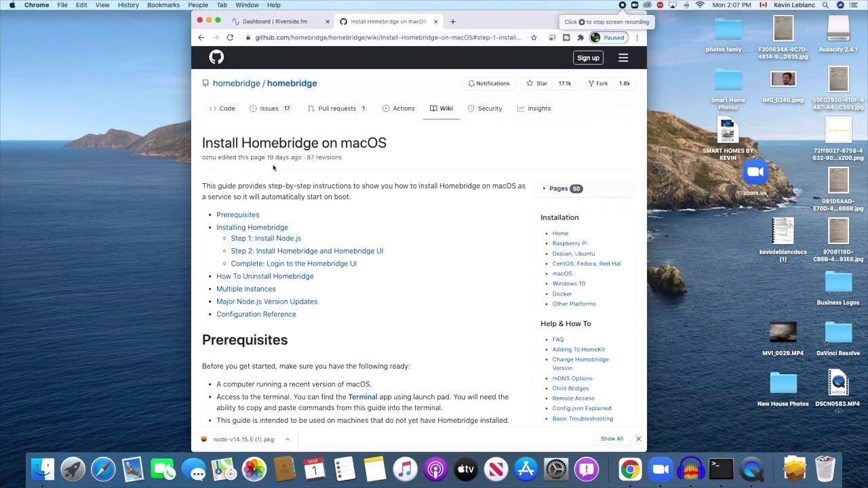Open the Bookmarks menu
This screenshot has width=868, height=488.
[x=163, y=5]
